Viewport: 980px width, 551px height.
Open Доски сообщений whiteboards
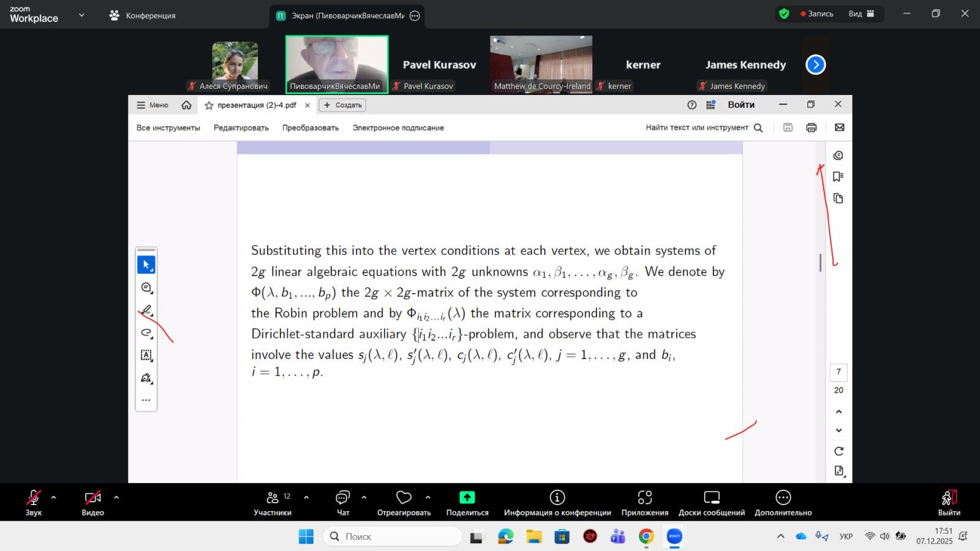(x=712, y=503)
